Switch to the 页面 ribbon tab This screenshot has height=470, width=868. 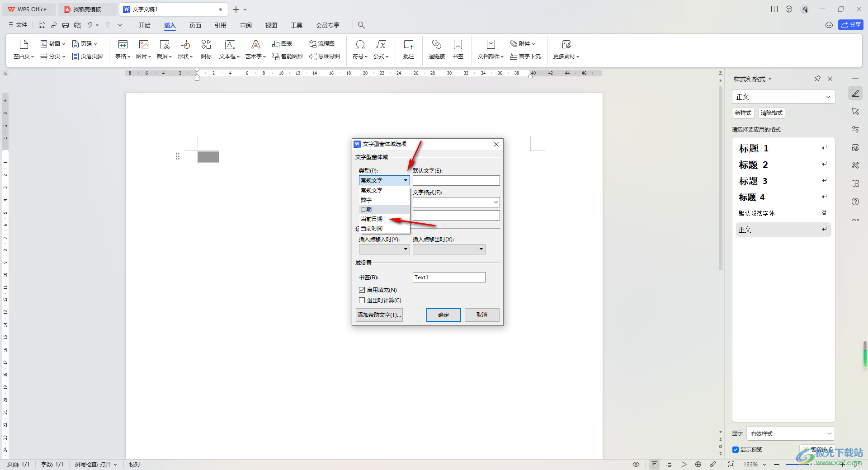click(195, 25)
